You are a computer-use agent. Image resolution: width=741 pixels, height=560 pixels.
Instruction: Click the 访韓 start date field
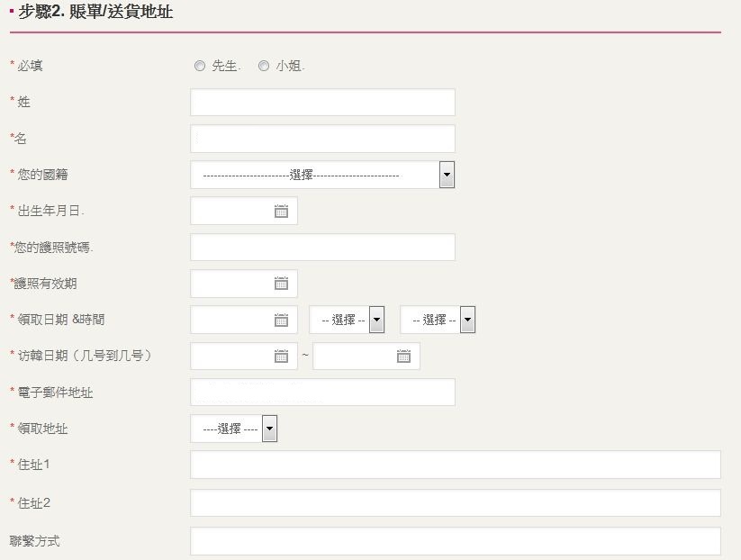[x=244, y=356]
